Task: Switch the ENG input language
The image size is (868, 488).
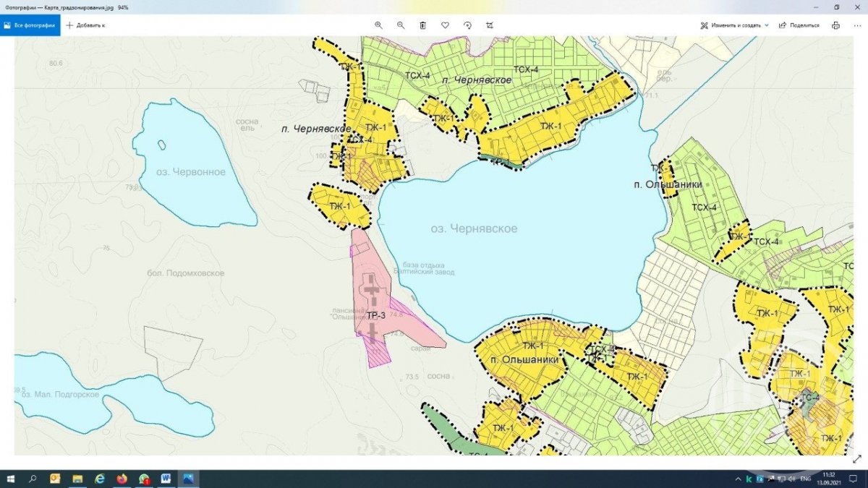Action: tap(805, 479)
